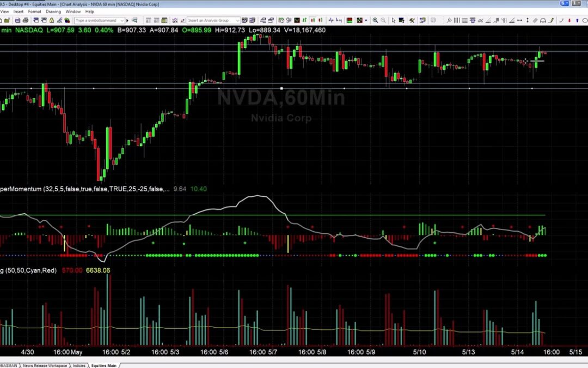This screenshot has height=368, width=588.
Task: Click the center handle of selected horizontal line
Action: pos(281,88)
